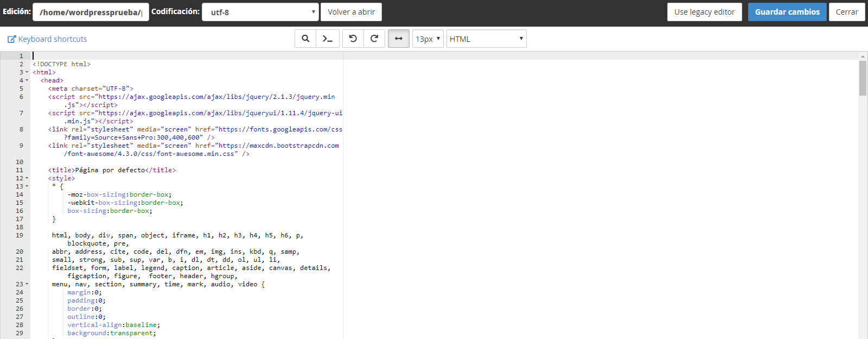Click the line starting with small, strong
Screen dimensions: 868x339
tap(166, 260)
